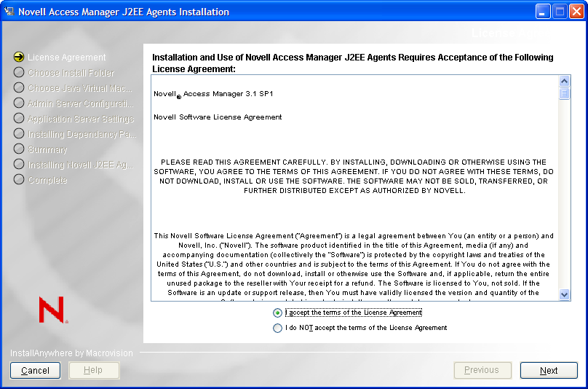
Task: Click 'Application Server Settings' step label
Action: (81, 119)
